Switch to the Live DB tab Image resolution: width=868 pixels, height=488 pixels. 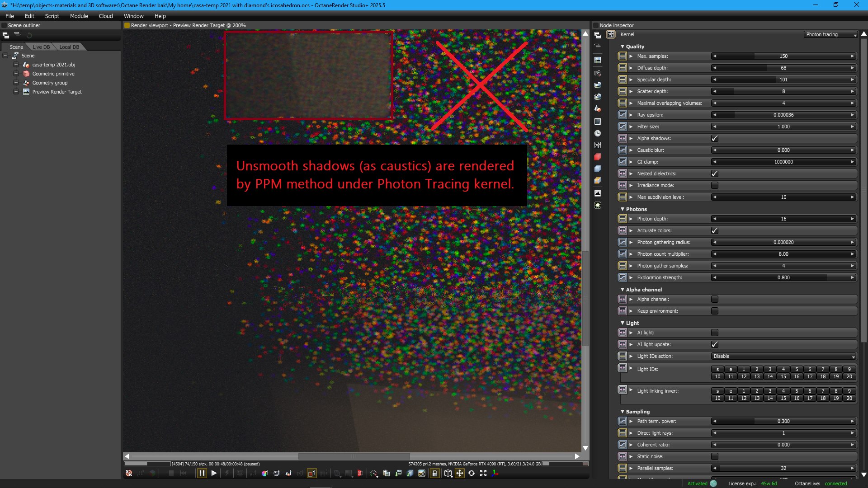pos(41,47)
